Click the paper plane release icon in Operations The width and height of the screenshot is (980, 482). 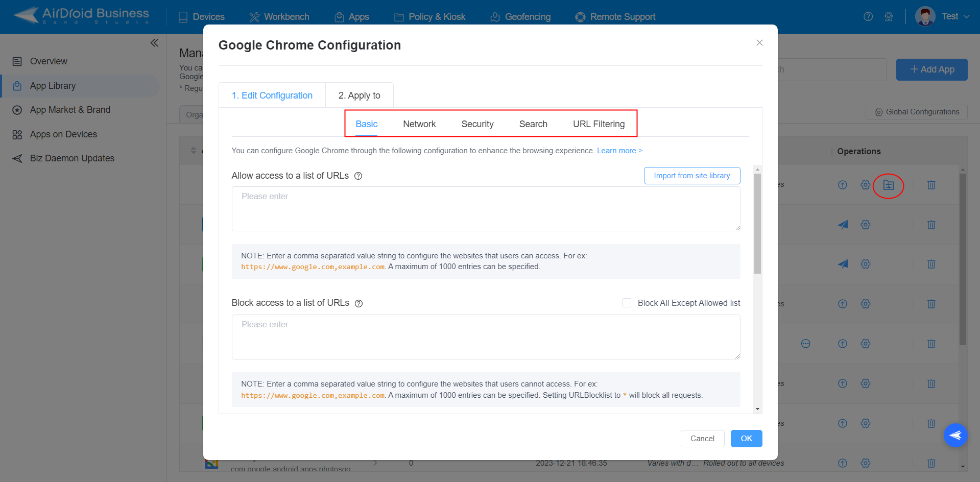pos(843,225)
